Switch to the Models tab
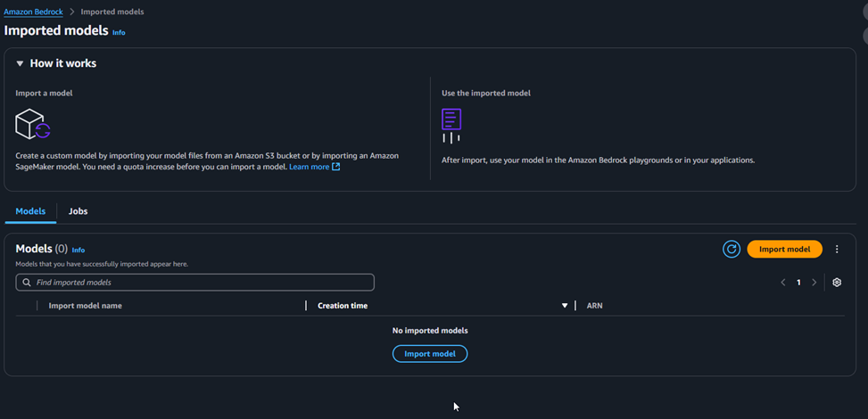 30,211
